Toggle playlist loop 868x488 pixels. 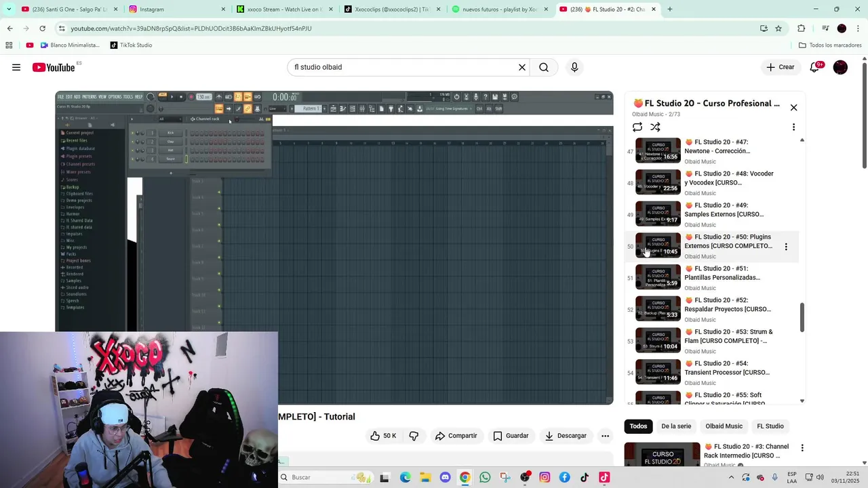(x=637, y=127)
